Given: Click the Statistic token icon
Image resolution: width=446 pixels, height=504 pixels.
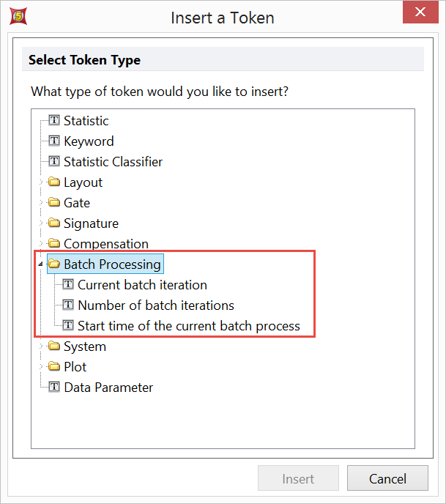Looking at the screenshot, I should (x=54, y=120).
